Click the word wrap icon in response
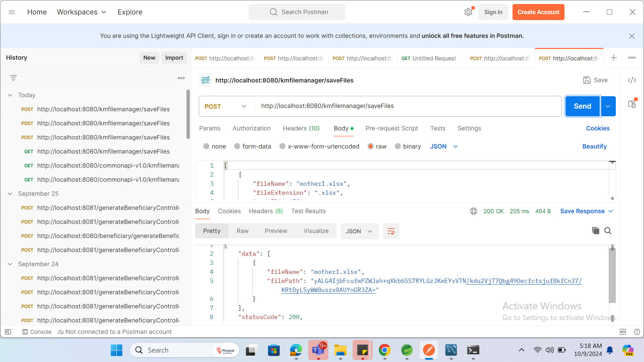Screen dimensions: 644x362 click(x=391, y=231)
